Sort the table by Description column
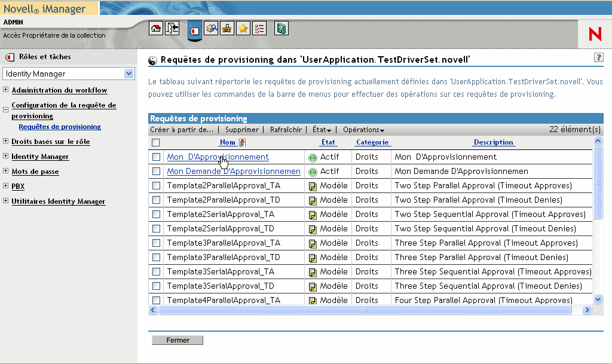The height and width of the screenshot is (364, 612). point(493,142)
